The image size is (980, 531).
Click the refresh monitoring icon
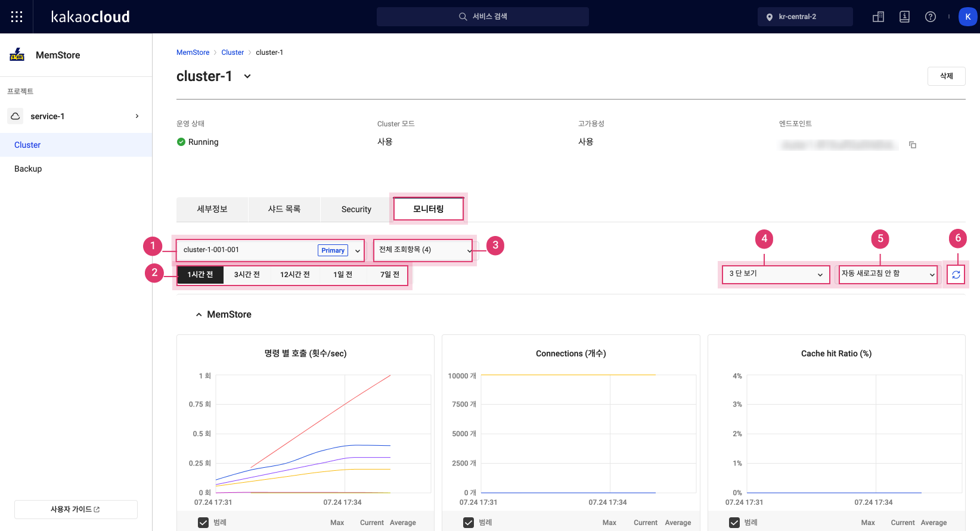tap(956, 275)
